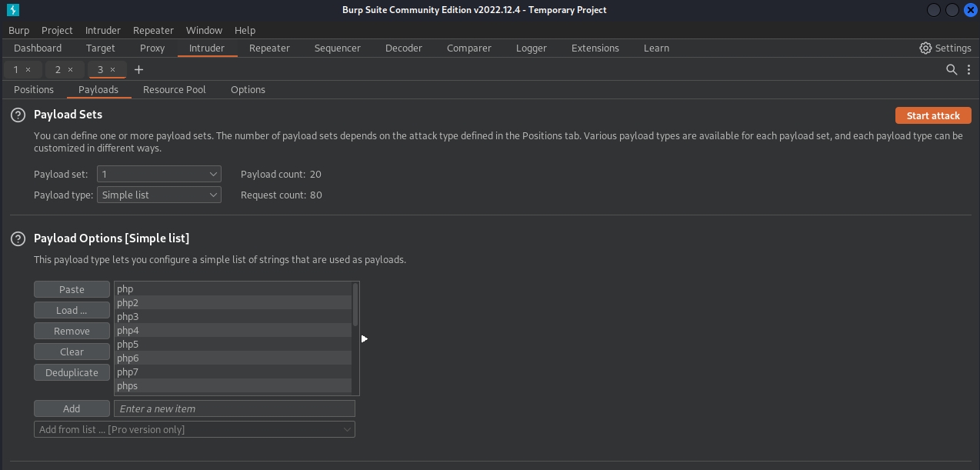Viewport: 980px width, 470px height.
Task: Open the Positions sub-tab
Action: pyautogui.click(x=34, y=89)
